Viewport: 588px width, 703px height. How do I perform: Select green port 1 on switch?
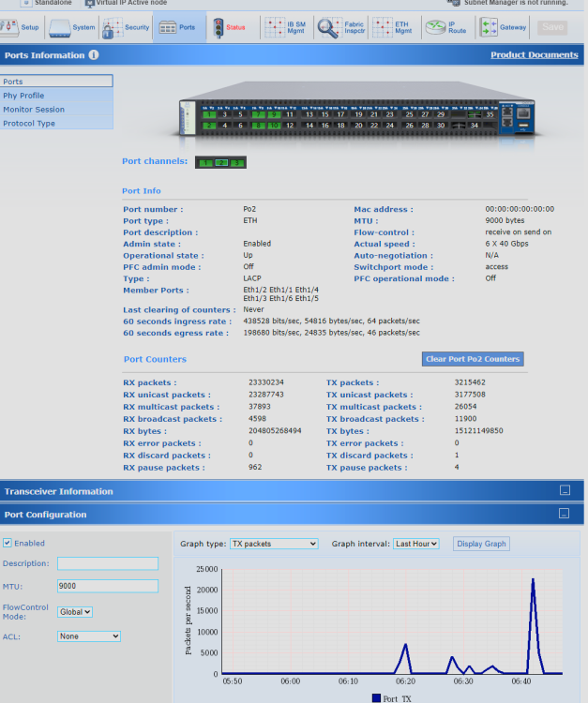tap(209, 114)
